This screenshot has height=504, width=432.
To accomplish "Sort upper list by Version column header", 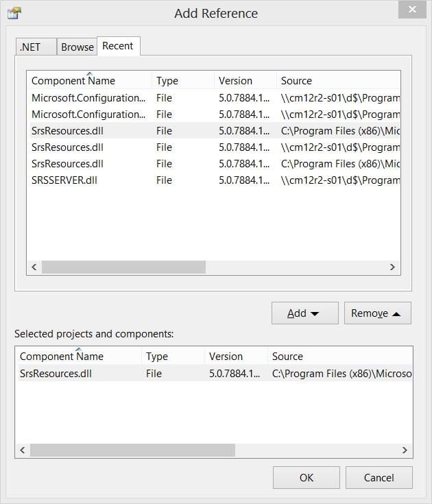I will 245,81.
